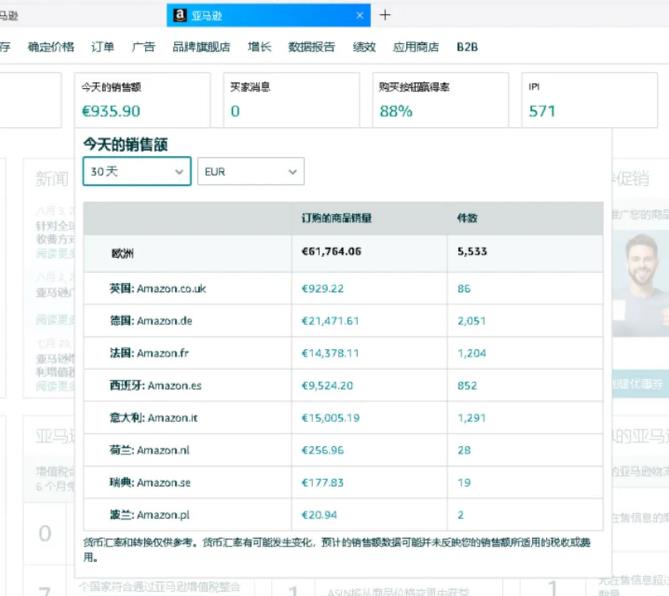Open Poland sales amount €20.94
The image size is (669, 596).
[x=319, y=515]
